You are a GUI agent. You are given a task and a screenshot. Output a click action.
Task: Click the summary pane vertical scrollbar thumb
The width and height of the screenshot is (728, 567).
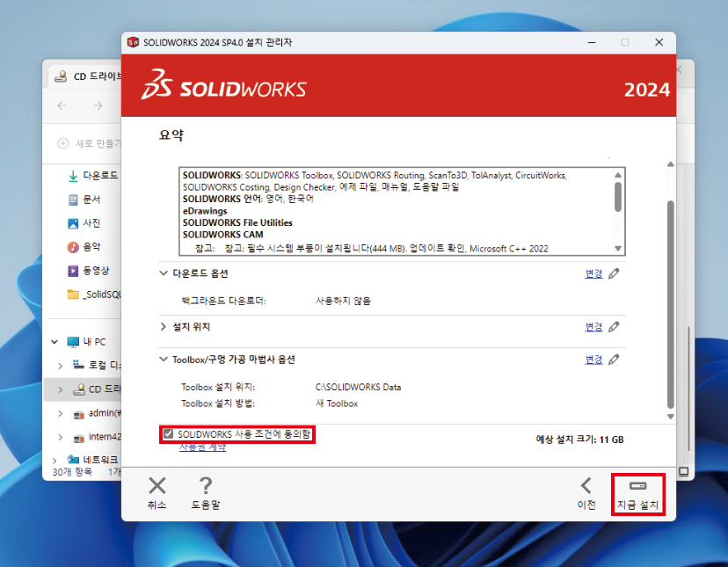click(671, 305)
